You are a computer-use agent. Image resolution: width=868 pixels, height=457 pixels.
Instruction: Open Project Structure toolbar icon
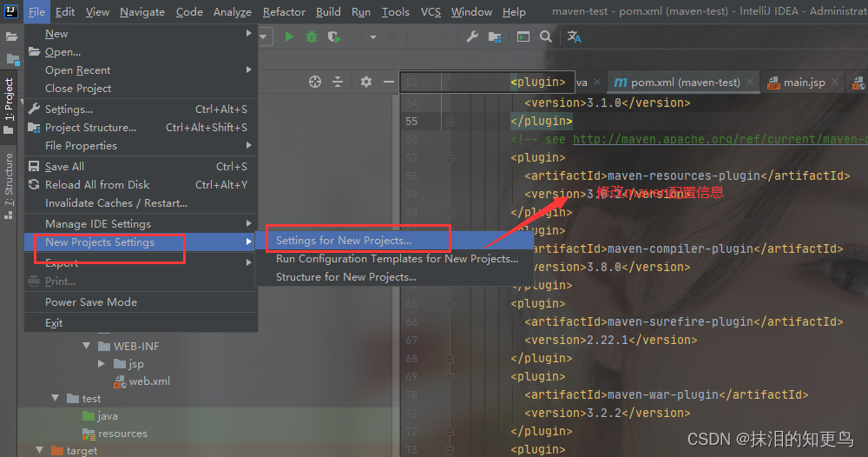coord(495,37)
